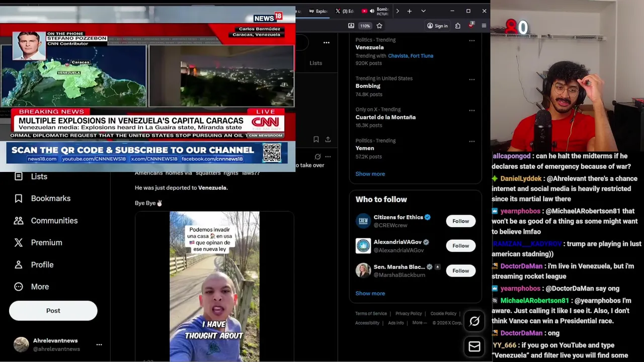Open more options for Venezuela trend
The width and height of the screenshot is (644, 362).
point(471,41)
